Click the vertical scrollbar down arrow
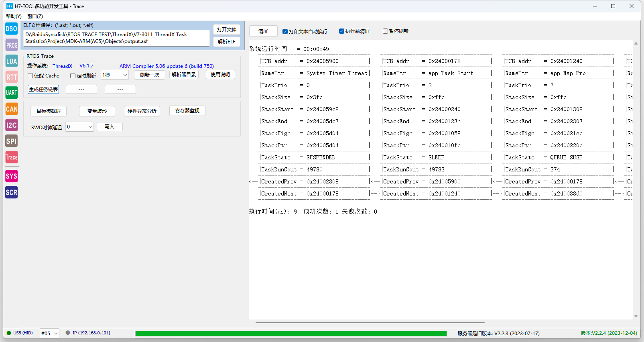The height and width of the screenshot is (342, 644). click(x=636, y=316)
